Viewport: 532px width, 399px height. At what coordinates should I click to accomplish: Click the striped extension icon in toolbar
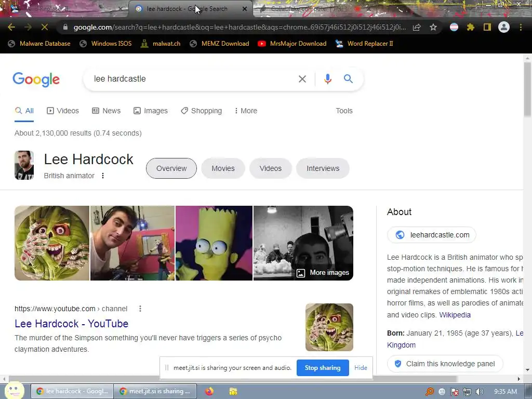click(454, 27)
